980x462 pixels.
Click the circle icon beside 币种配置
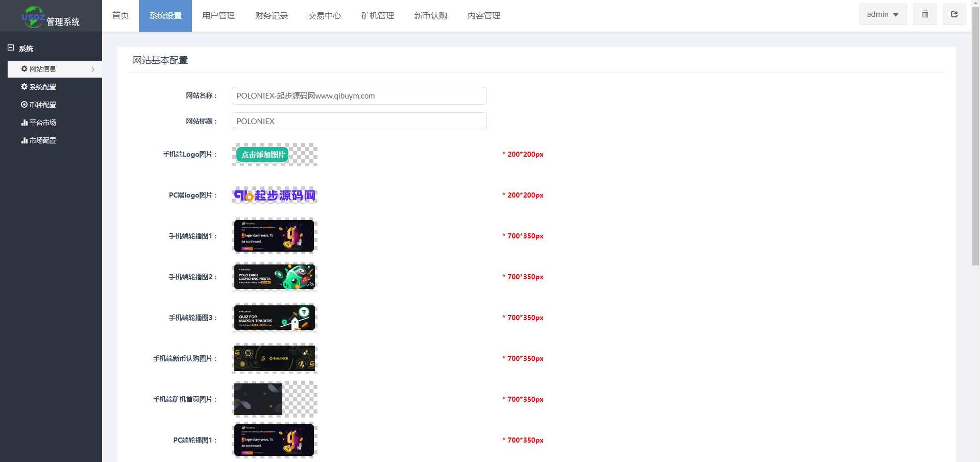[24, 105]
